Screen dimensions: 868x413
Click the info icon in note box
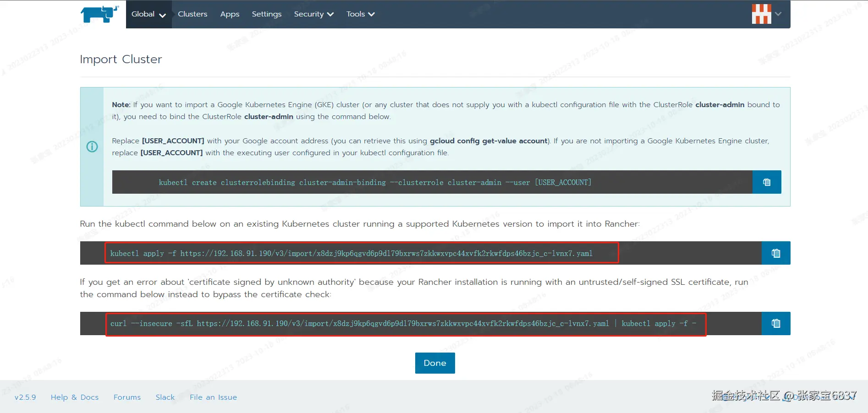(x=92, y=147)
